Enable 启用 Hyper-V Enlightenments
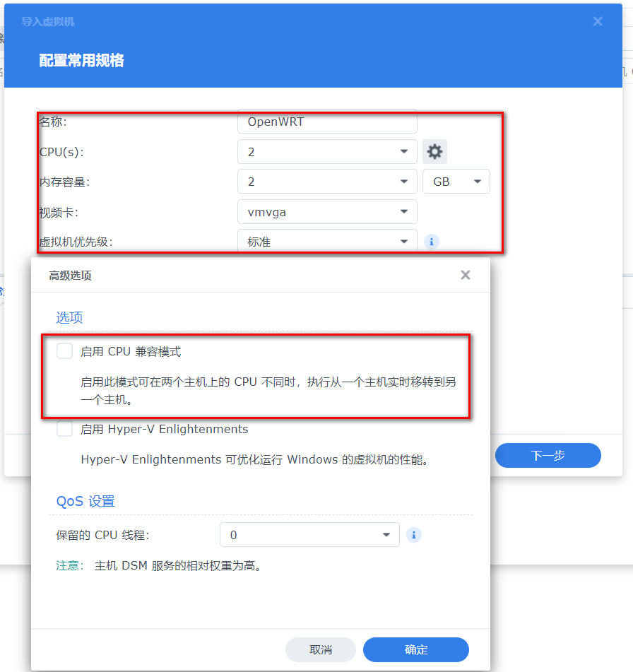The height and width of the screenshot is (672, 633). coord(64,429)
